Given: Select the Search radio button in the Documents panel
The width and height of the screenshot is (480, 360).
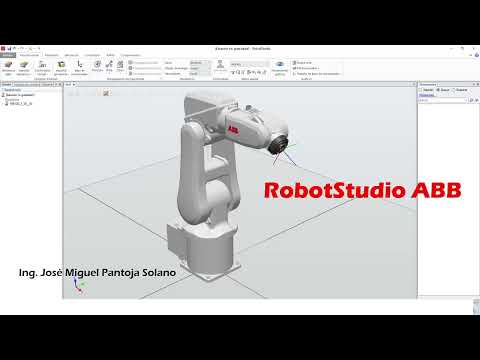Looking at the screenshot, I should [x=443, y=90].
